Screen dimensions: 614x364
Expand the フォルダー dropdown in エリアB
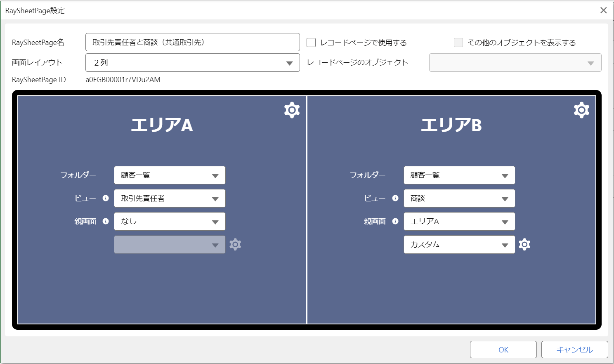pos(459,175)
